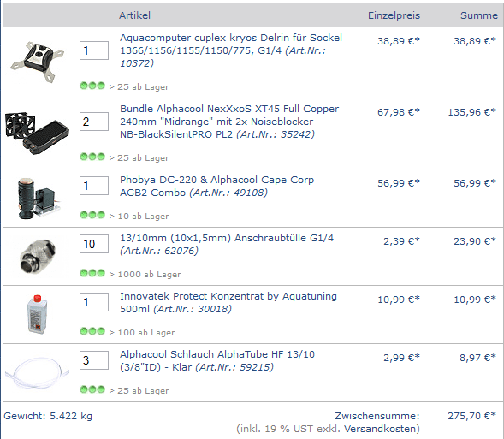Click green stock indicator for Anschraubtülle
Image resolution: width=504 pixels, height=439 pixels.
point(92,273)
